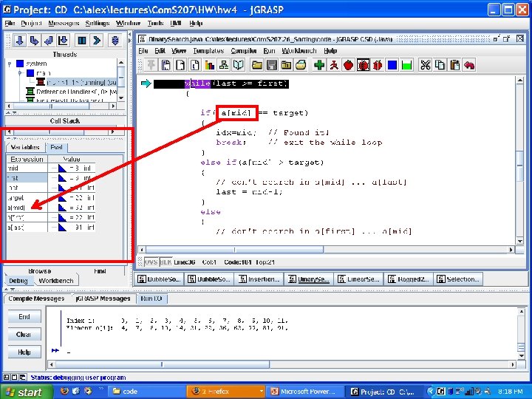Click the pin icon in editor toolbar
Viewport: 532px width, 399px height.
(151, 65)
